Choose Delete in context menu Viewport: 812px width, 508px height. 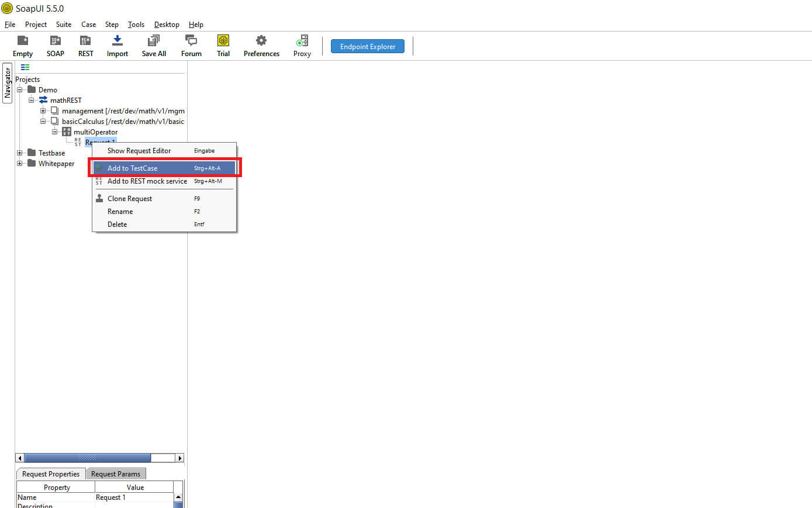pyautogui.click(x=164, y=224)
